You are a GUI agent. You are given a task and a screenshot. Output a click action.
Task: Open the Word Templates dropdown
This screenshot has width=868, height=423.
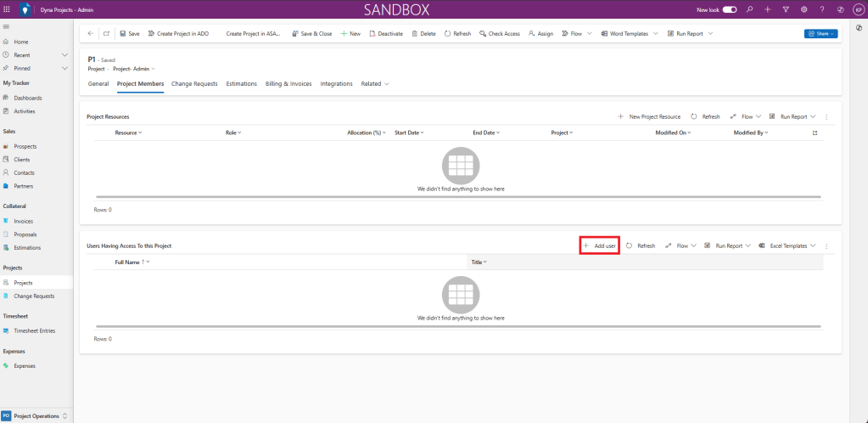(x=629, y=34)
